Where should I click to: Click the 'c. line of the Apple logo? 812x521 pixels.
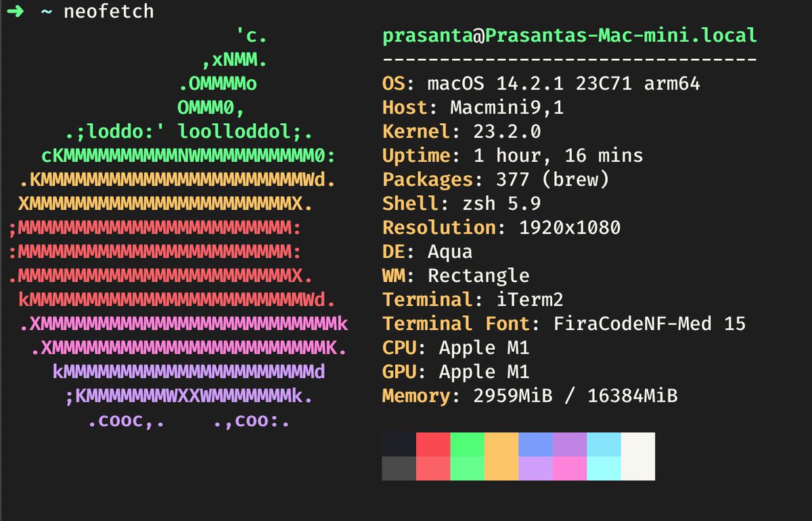click(251, 36)
